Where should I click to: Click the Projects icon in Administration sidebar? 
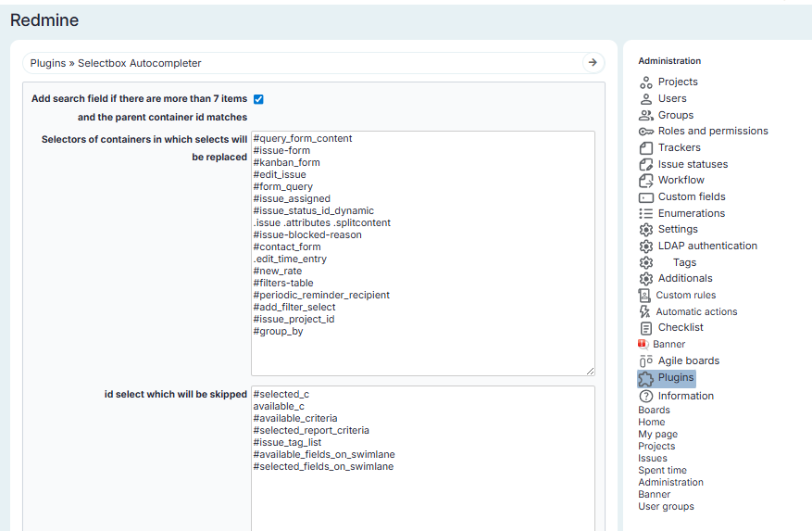(646, 82)
